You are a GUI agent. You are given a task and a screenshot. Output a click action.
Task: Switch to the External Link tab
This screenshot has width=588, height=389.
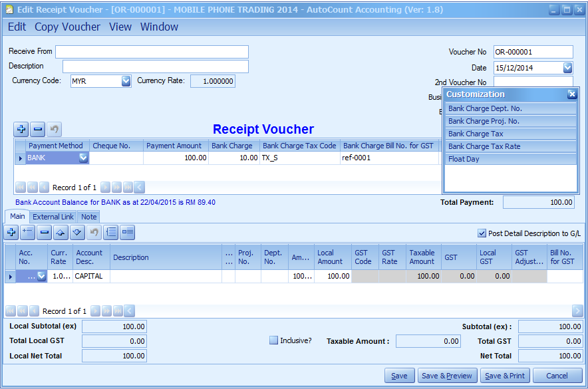point(53,216)
